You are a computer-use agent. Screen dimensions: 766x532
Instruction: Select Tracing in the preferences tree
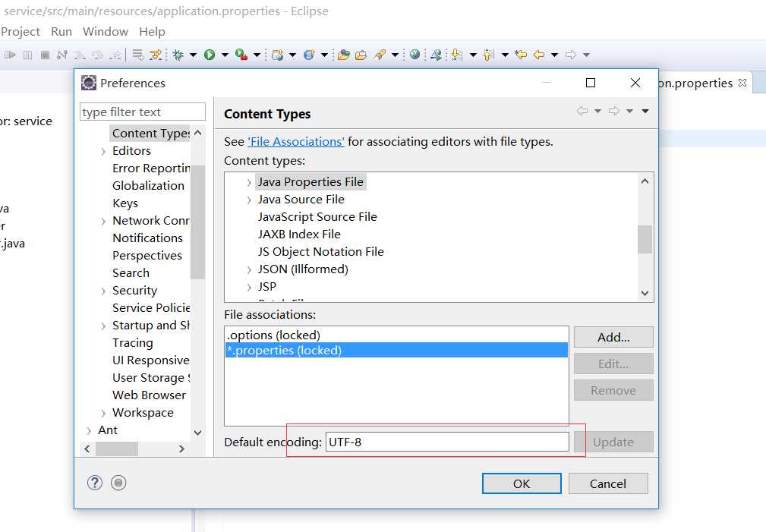click(x=132, y=343)
